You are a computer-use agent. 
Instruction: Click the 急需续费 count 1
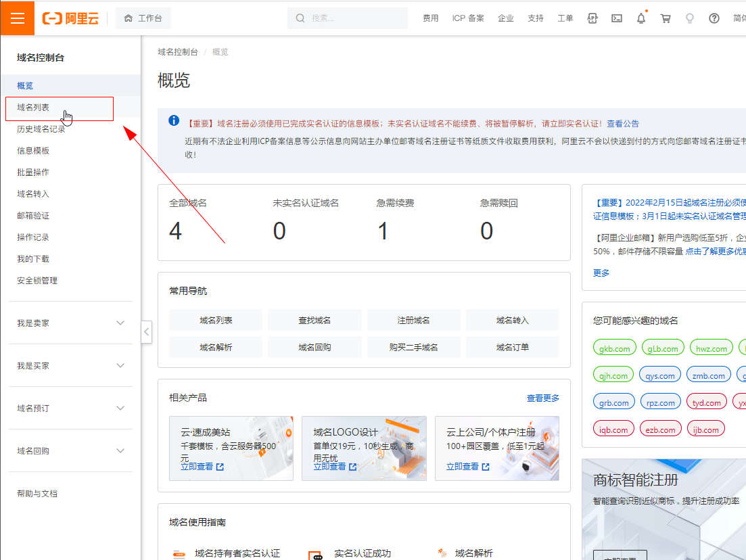point(383,231)
